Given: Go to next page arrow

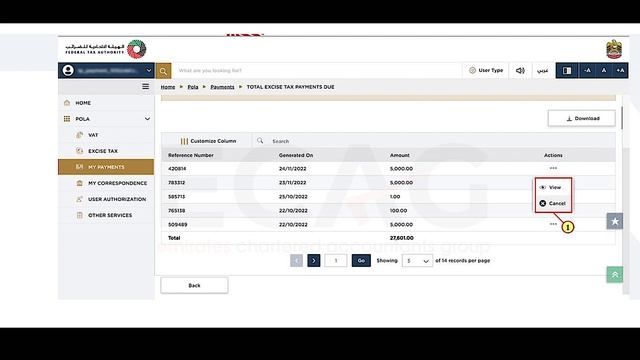Looking at the screenshot, I should pyautogui.click(x=313, y=260).
